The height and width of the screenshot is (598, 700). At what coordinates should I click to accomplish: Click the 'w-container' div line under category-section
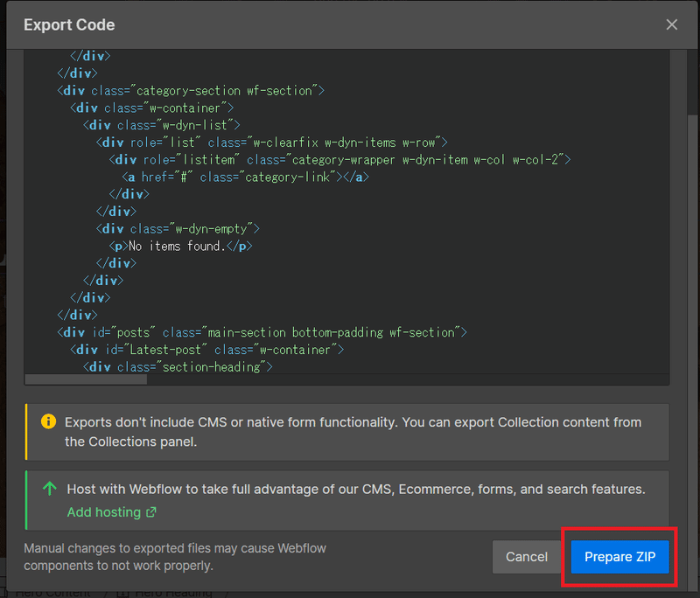[x=151, y=108]
